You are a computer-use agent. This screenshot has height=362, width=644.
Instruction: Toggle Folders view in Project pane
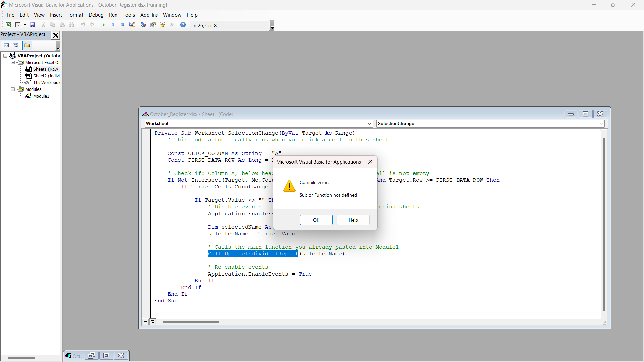[x=27, y=45]
